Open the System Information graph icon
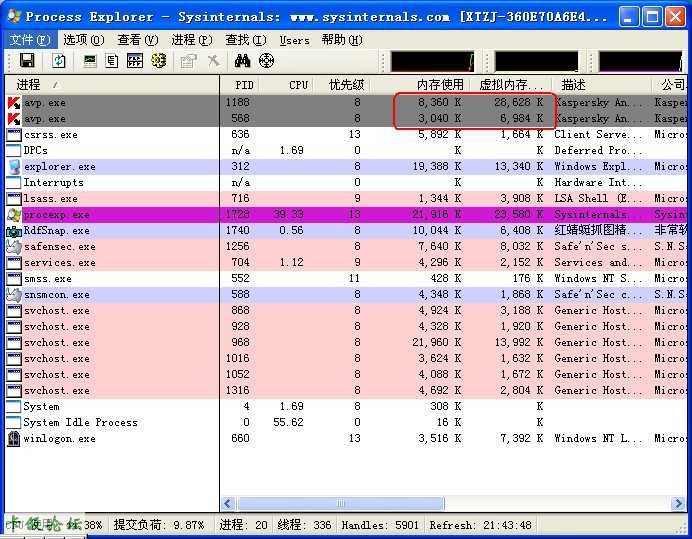 coord(90,60)
